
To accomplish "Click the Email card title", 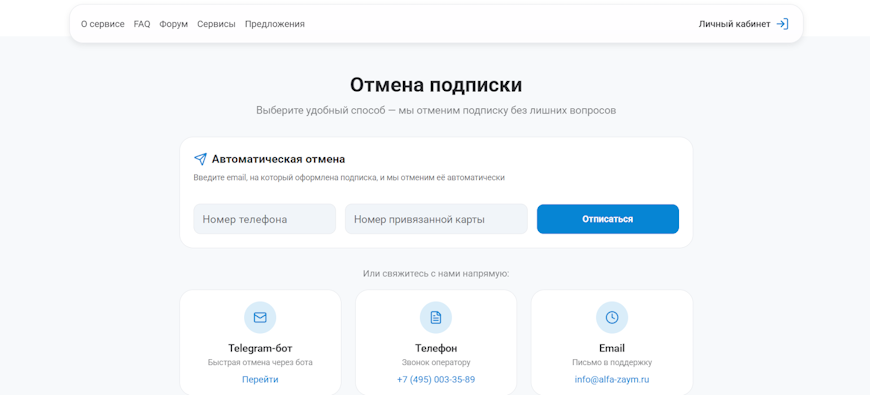I will (x=612, y=348).
